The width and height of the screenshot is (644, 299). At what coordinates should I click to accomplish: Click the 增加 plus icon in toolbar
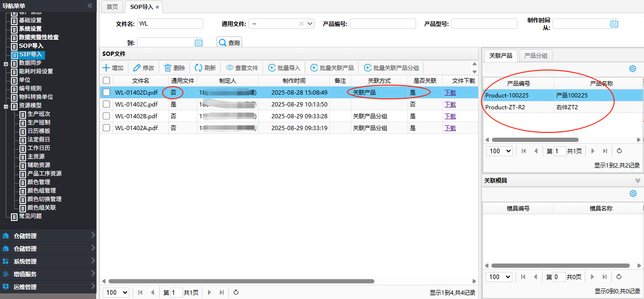[107, 68]
